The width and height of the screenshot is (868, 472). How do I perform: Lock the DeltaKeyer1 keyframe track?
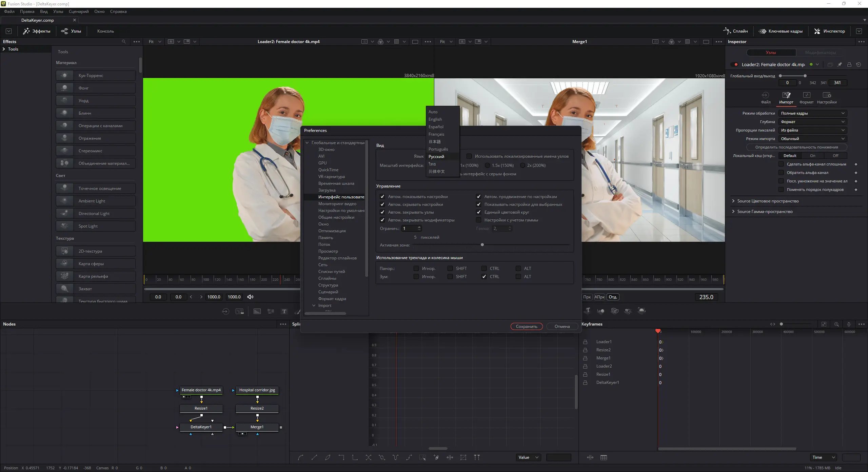pos(585,382)
